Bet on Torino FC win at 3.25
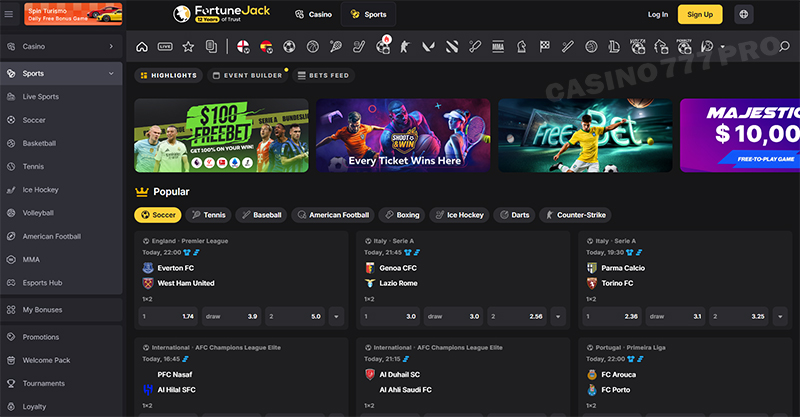The width and height of the screenshot is (800, 417). coord(739,316)
